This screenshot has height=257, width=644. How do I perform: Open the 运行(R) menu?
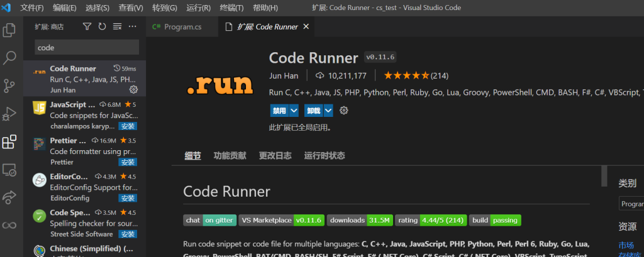198,8
